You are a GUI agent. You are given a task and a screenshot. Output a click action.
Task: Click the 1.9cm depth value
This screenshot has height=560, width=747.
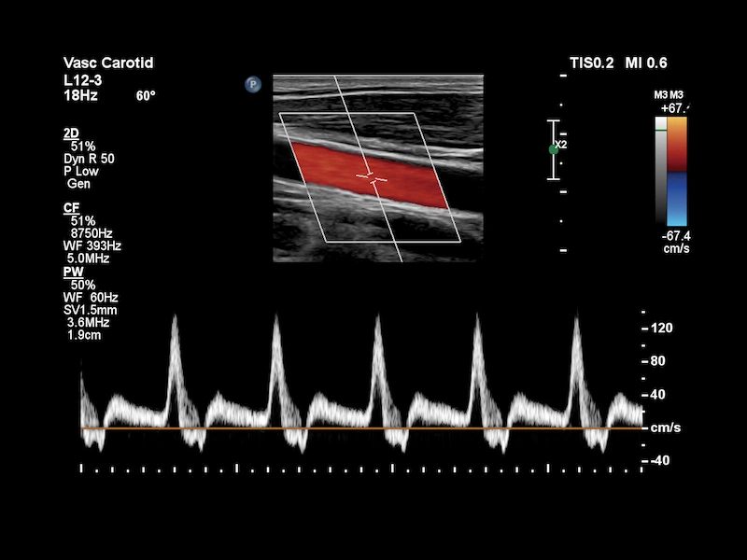84,335
